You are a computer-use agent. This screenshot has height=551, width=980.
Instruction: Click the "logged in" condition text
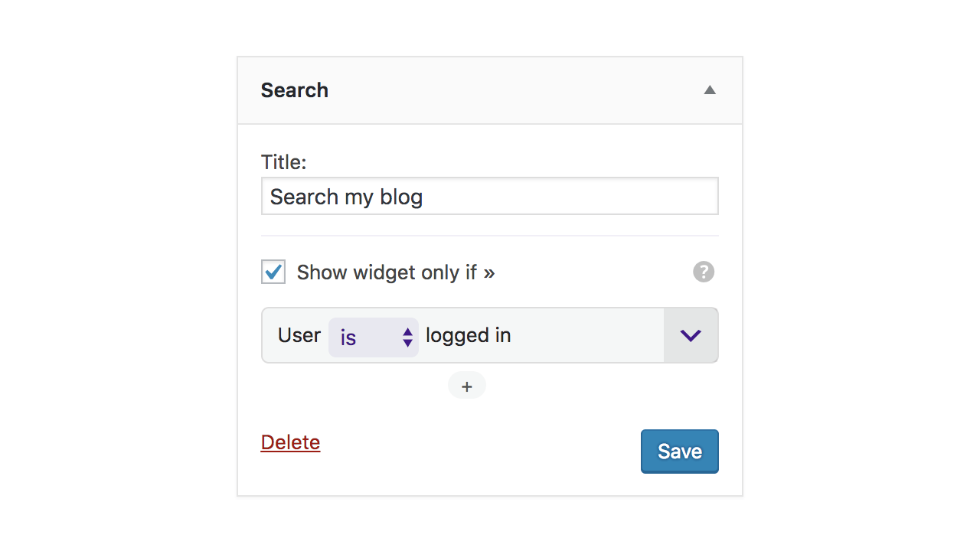tap(469, 336)
